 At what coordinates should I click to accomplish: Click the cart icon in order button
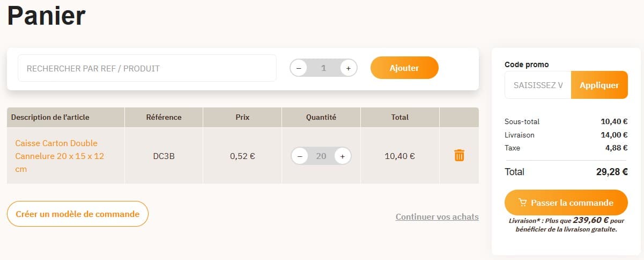tap(523, 203)
